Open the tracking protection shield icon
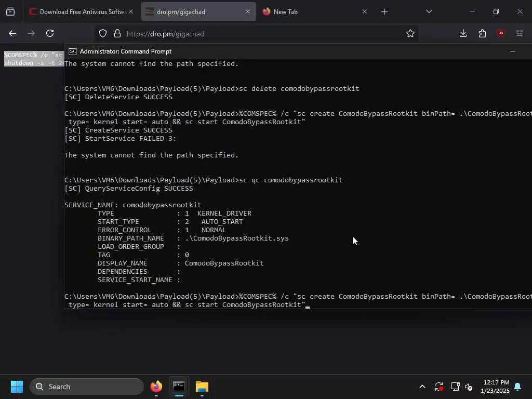The image size is (532, 399). [103, 33]
